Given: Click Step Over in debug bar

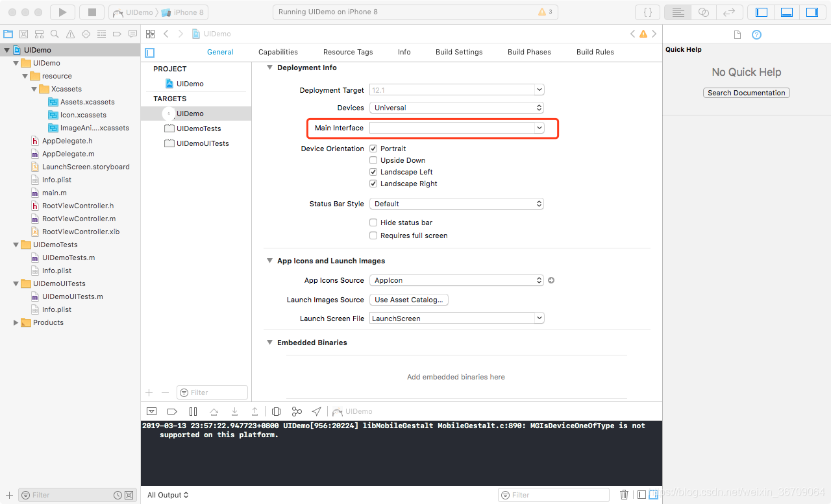Looking at the screenshot, I should (x=214, y=411).
